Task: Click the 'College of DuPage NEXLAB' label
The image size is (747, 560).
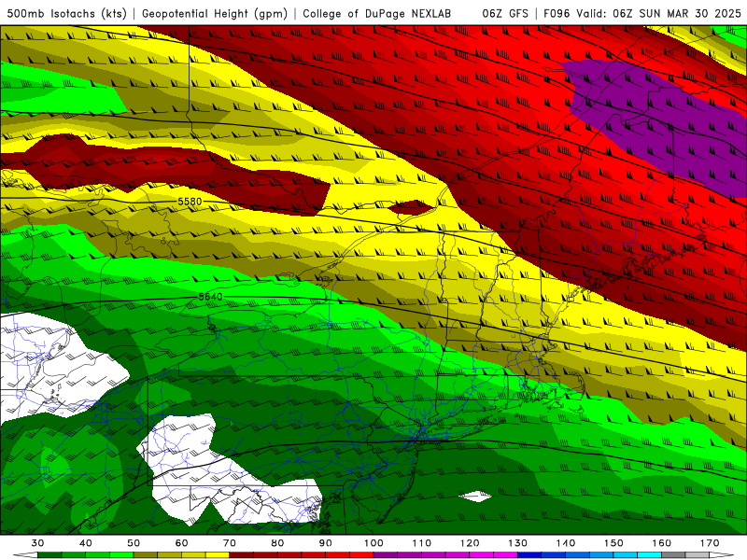Action: (x=376, y=13)
